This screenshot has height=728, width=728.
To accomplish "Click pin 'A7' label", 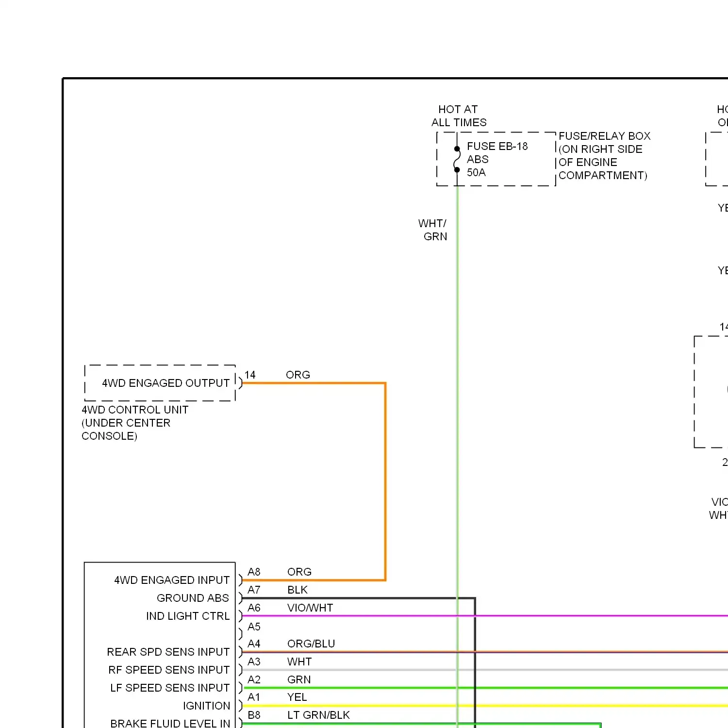I will (x=254, y=590).
